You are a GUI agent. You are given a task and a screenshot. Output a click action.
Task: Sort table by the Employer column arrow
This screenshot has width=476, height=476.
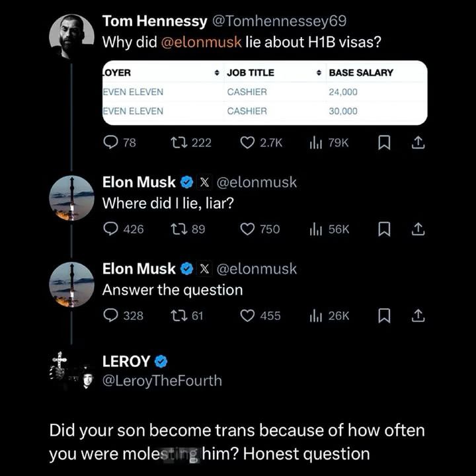[x=217, y=72]
